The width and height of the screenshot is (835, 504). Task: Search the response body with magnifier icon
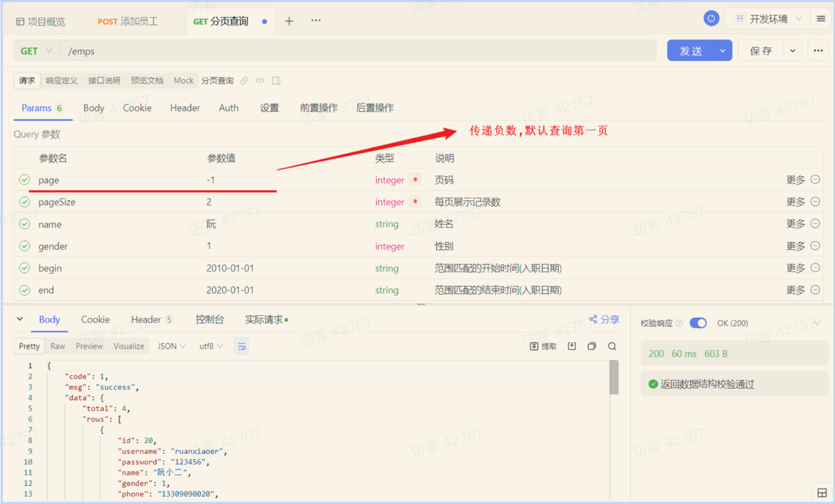point(612,347)
